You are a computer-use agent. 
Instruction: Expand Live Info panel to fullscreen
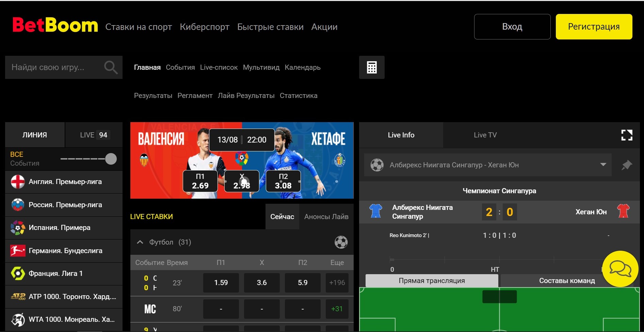click(627, 135)
